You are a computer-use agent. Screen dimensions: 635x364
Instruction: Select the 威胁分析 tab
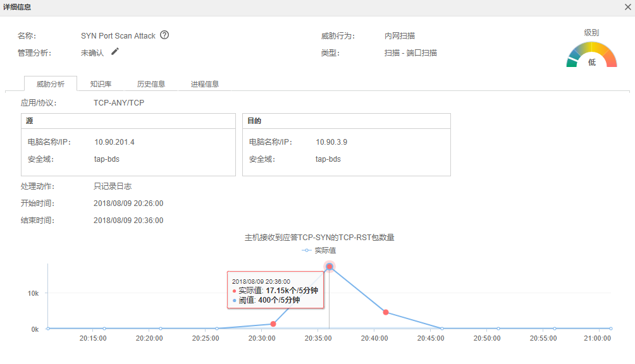51,84
